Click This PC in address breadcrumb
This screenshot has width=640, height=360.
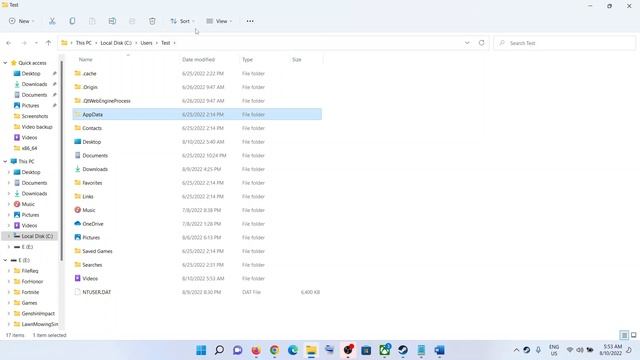click(x=84, y=43)
